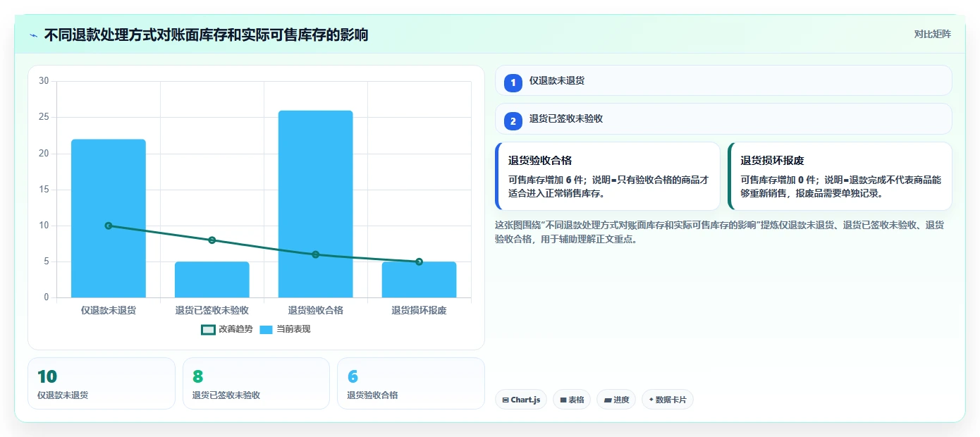Click the x-axis label 退货损坏报废
Viewport: 980px width, 437px height.
point(419,310)
